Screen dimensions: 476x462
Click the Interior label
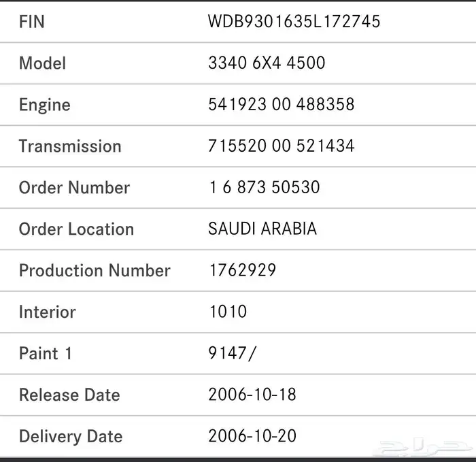pos(48,312)
